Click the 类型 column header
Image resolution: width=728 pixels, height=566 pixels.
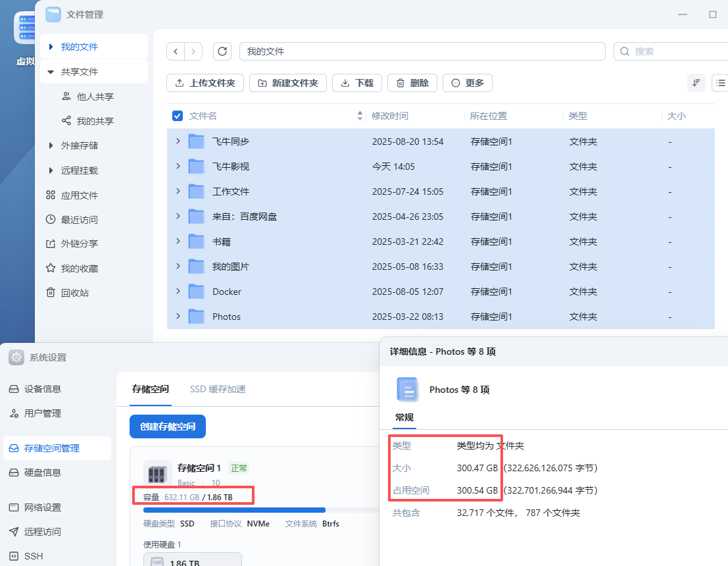tap(578, 116)
